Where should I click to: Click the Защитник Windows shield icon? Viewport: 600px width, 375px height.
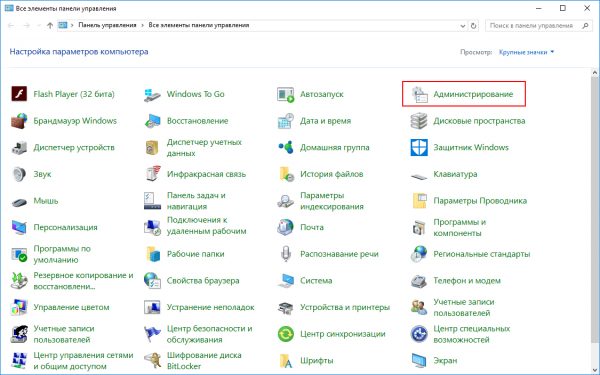[419, 147]
